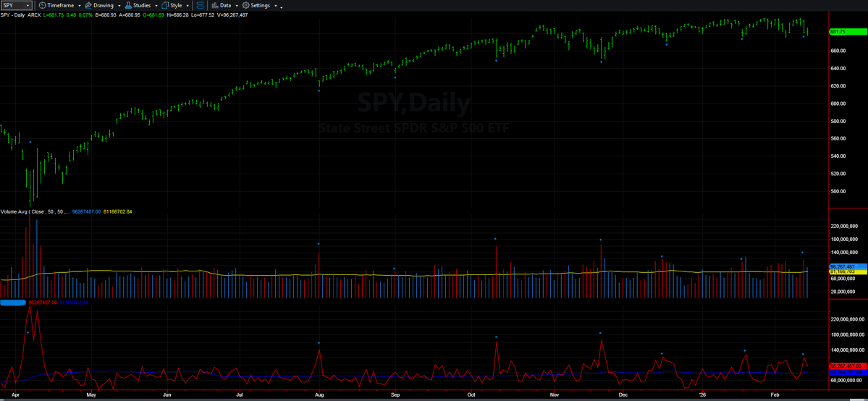Screen dimensions: 868x401
Task: Click the Drawing pencil icon
Action: point(88,5)
